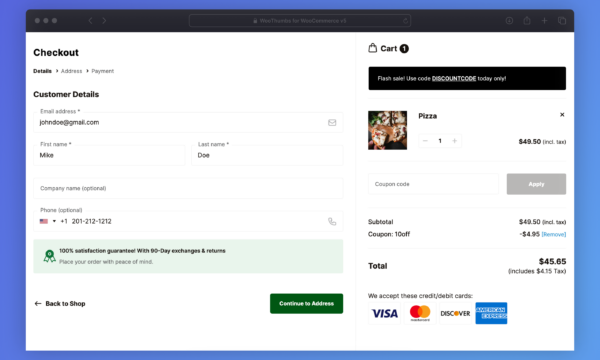Go to the Payment breadcrumb step
Viewport: 600px width, 360px height.
103,71
